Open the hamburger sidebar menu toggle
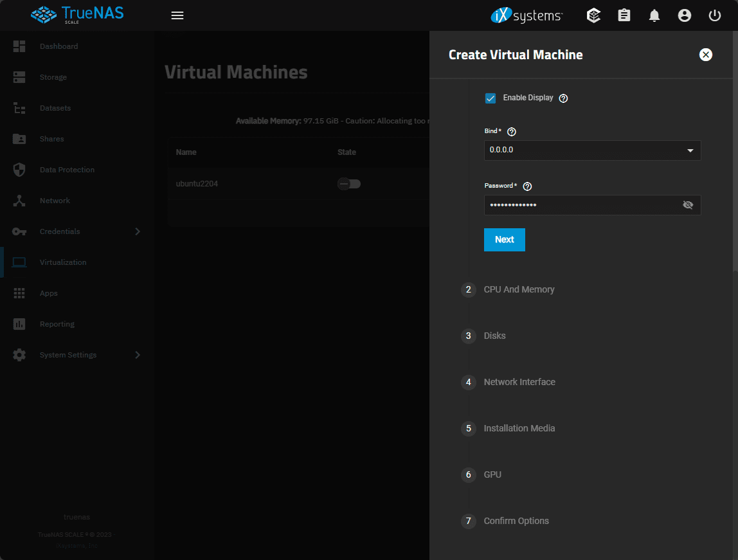 177,15
